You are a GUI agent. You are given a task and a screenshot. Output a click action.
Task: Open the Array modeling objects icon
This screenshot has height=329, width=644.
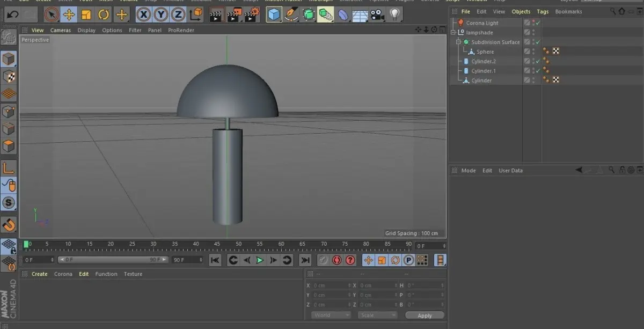(x=325, y=14)
